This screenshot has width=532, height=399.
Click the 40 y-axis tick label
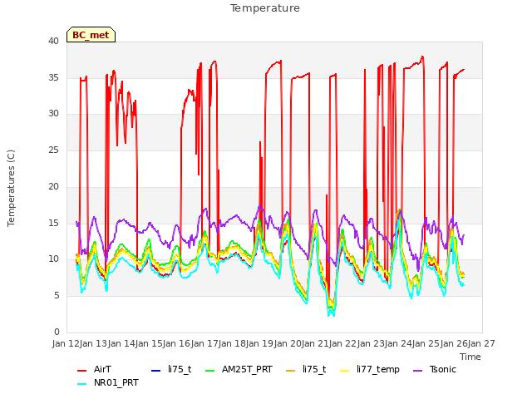53,41
